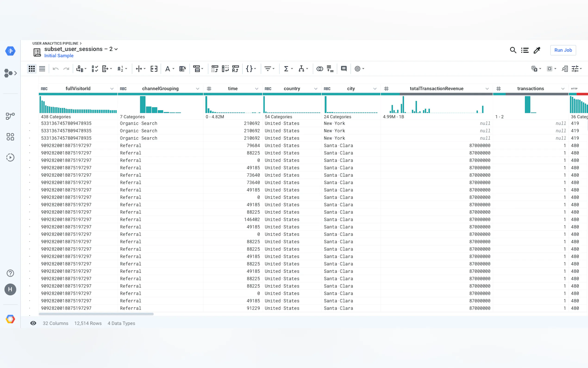Click the redo arrow
588x368 pixels.
66,69
